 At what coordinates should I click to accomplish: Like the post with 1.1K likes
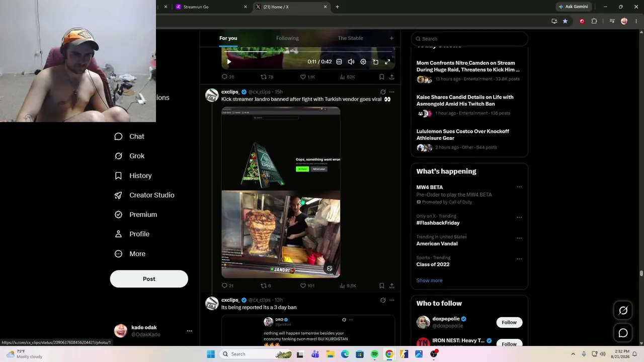307,77
